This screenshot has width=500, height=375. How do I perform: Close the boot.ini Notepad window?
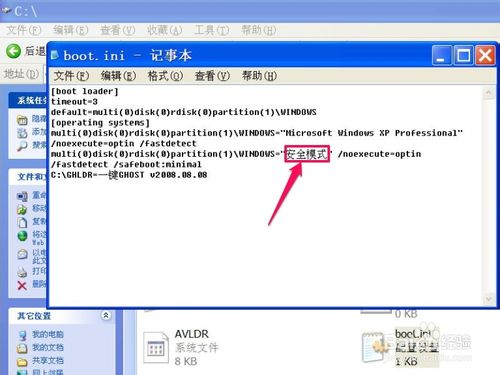(485, 55)
